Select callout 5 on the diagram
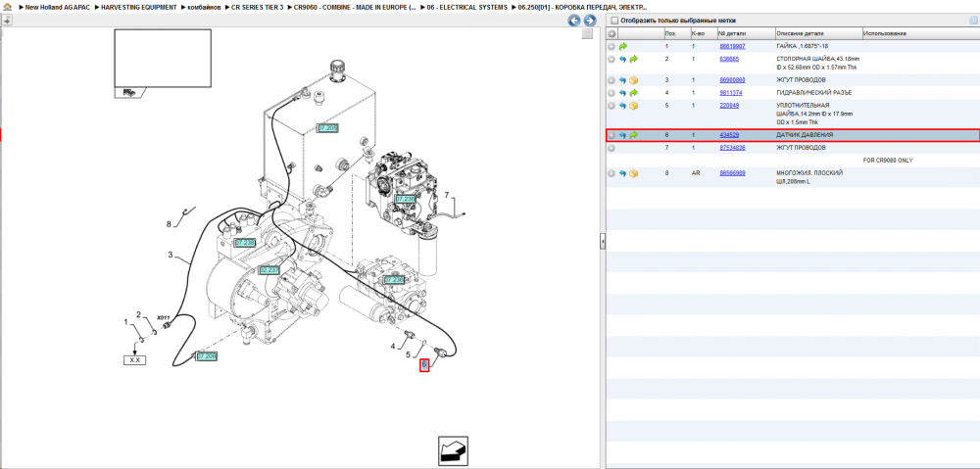 pos(408,354)
